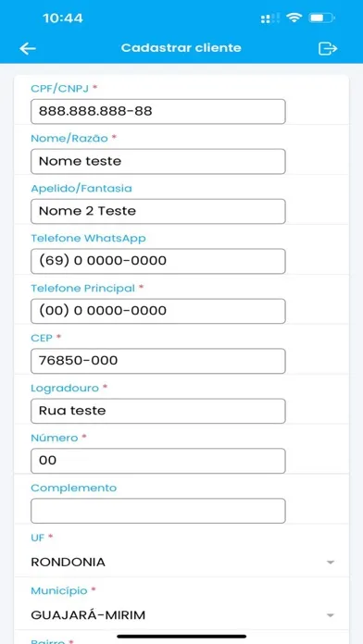Tap the logout exit icon
The width and height of the screenshot is (363, 644).
328,48
